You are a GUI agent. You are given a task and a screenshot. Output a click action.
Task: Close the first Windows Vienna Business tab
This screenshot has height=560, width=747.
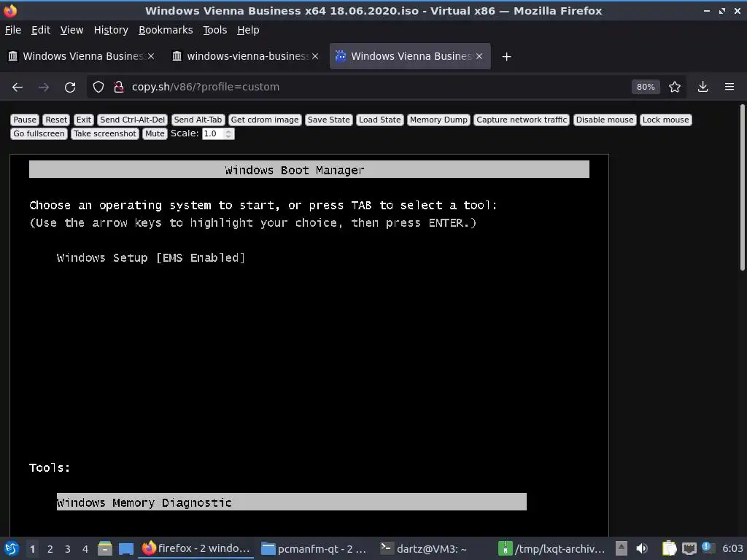[151, 56]
